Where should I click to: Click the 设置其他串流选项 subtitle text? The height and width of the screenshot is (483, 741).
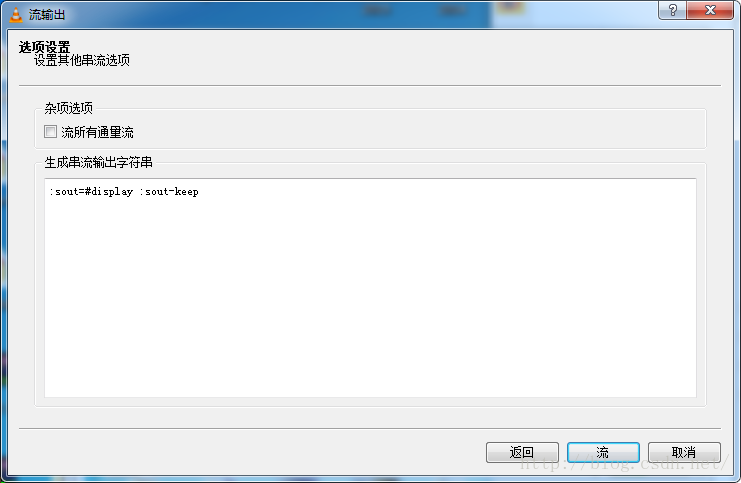click(82, 60)
